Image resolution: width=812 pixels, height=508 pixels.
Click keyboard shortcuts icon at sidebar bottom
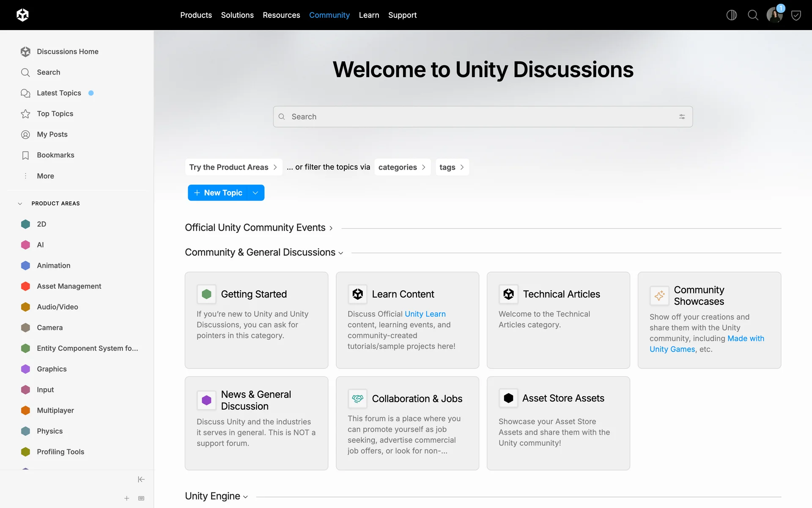click(x=141, y=498)
